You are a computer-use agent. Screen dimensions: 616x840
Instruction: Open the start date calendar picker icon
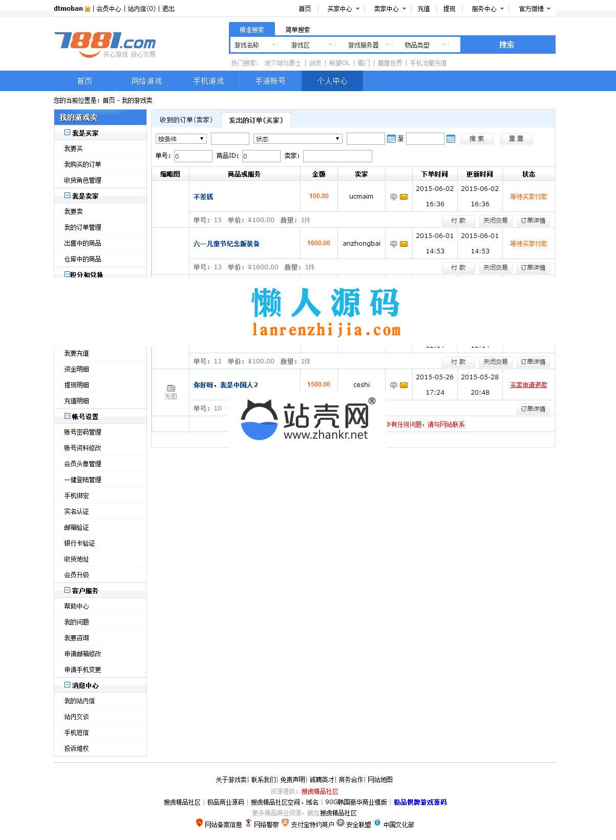click(x=392, y=139)
